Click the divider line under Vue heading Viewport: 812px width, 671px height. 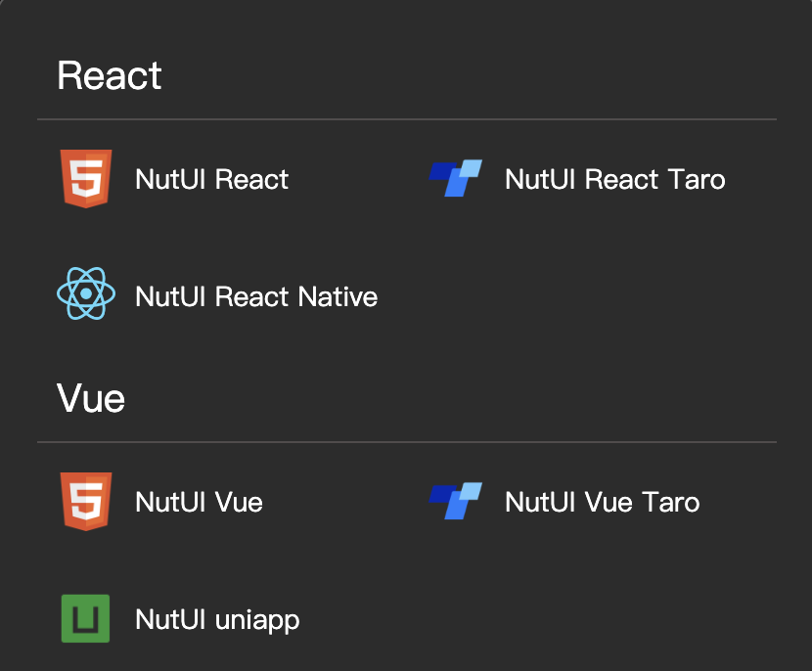click(x=407, y=442)
